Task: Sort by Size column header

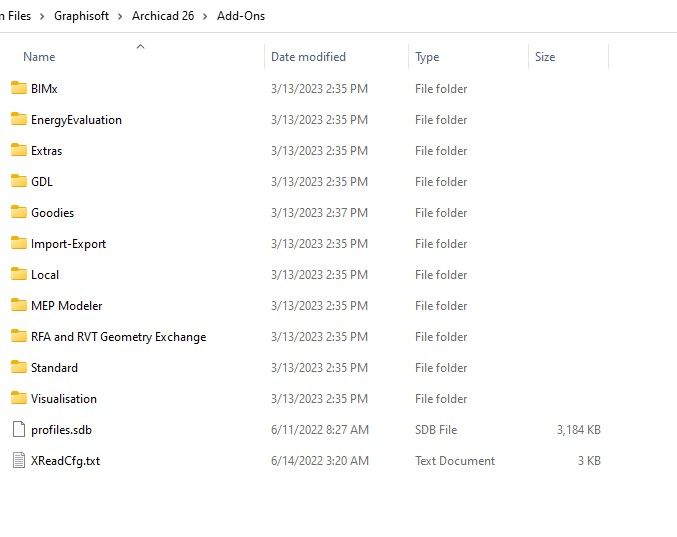Action: [x=545, y=57]
